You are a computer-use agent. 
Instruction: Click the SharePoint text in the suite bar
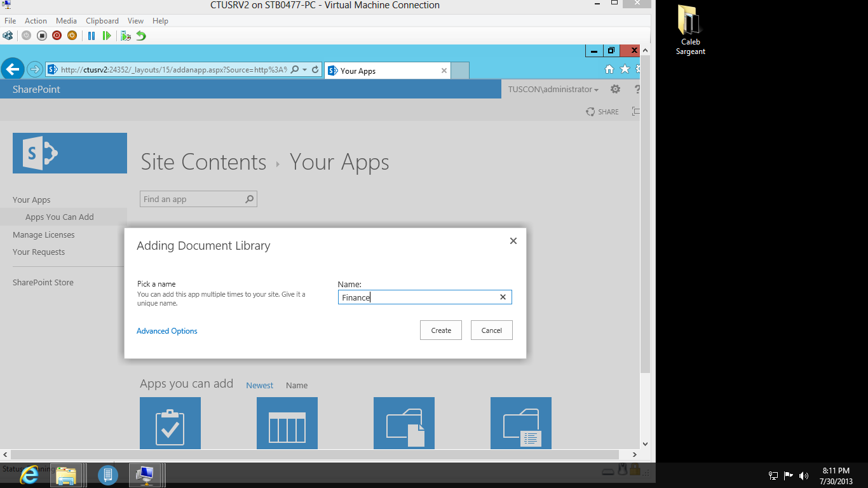tap(36, 90)
